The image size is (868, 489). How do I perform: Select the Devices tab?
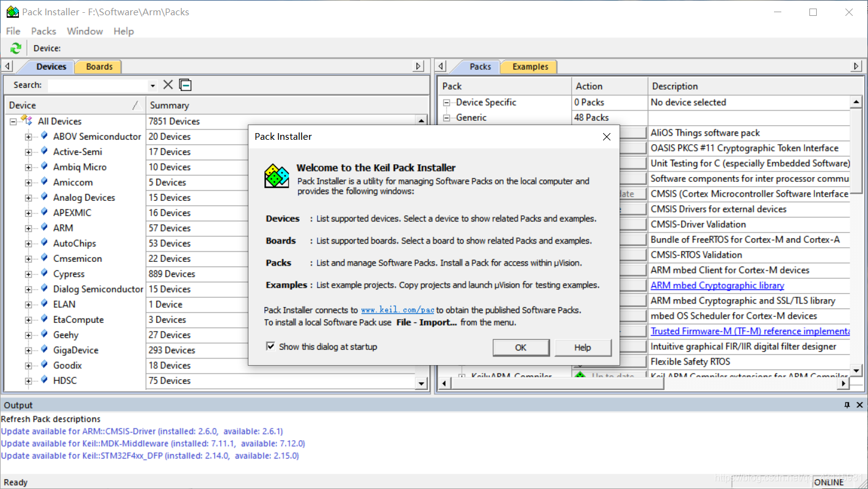tap(51, 67)
